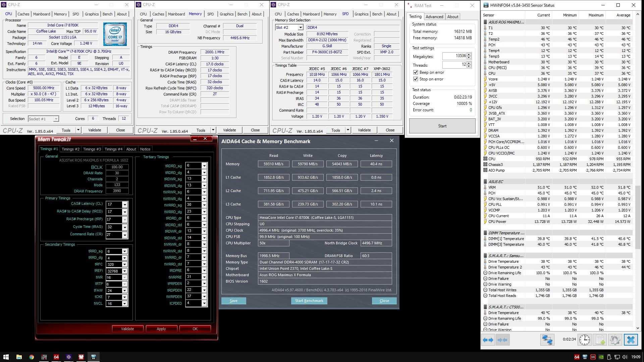The height and width of the screenshot is (362, 644).
Task: Switch to HWiNFO taskbar icon
Action: [x=94, y=357]
